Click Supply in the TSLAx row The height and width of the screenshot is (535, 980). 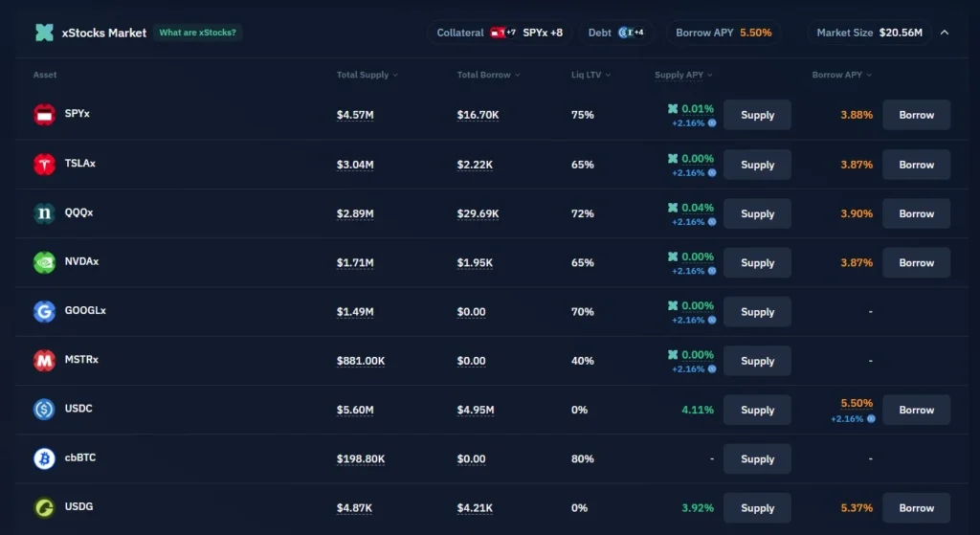758,165
